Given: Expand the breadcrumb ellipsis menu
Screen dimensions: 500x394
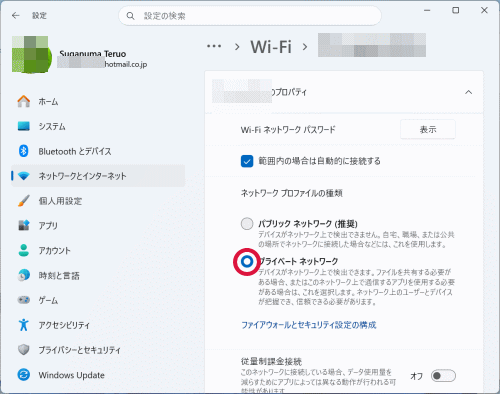Looking at the screenshot, I should point(214,46).
